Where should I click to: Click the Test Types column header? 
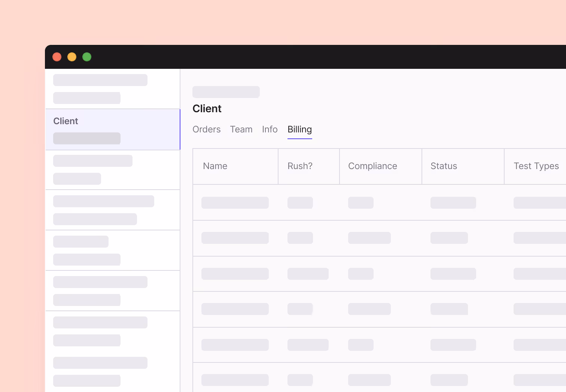536,166
